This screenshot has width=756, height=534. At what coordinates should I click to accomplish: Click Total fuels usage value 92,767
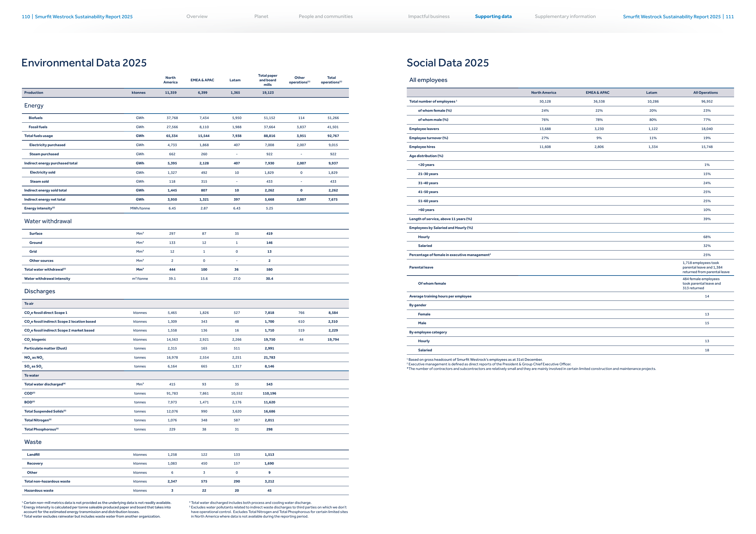click(333, 136)
